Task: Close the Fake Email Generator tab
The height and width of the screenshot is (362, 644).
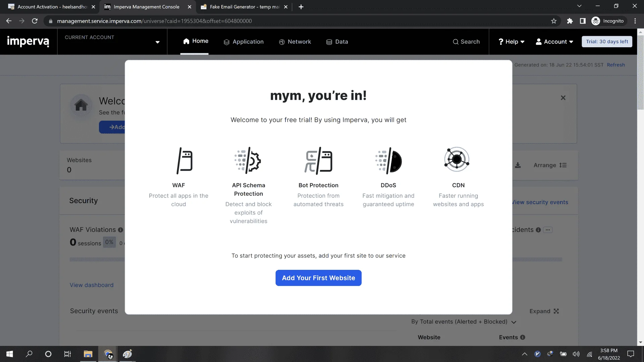Action: [x=286, y=7]
